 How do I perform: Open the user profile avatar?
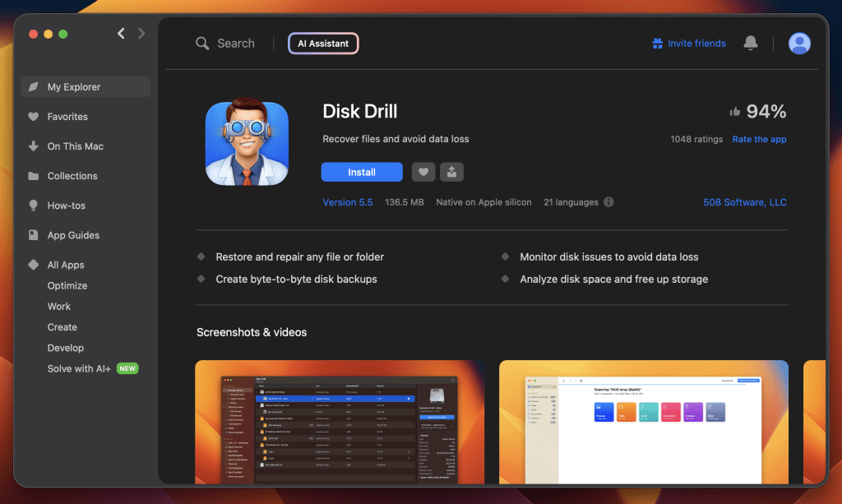799,44
